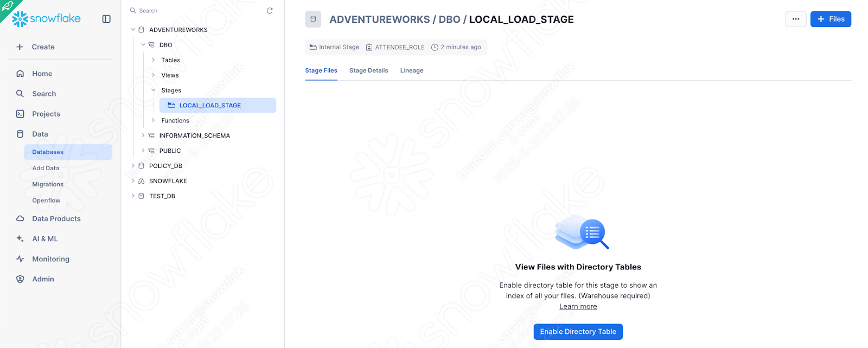The image size is (868, 348).
Task: Click the Snowflake logo
Action: click(x=46, y=19)
